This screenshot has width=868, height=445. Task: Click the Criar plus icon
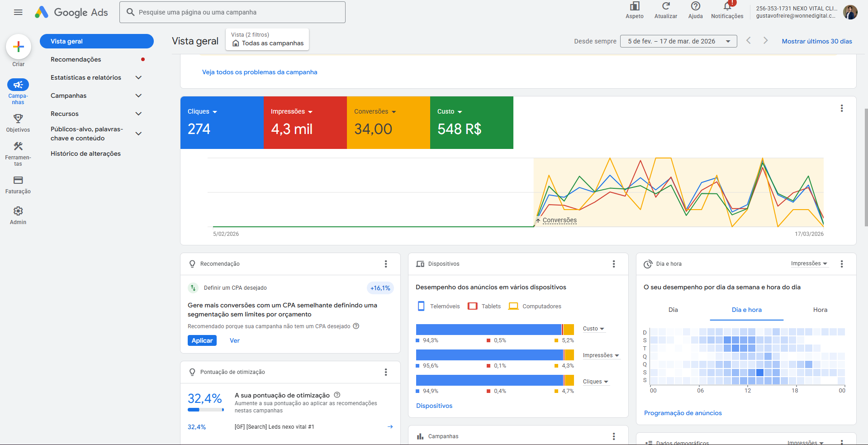tap(18, 47)
